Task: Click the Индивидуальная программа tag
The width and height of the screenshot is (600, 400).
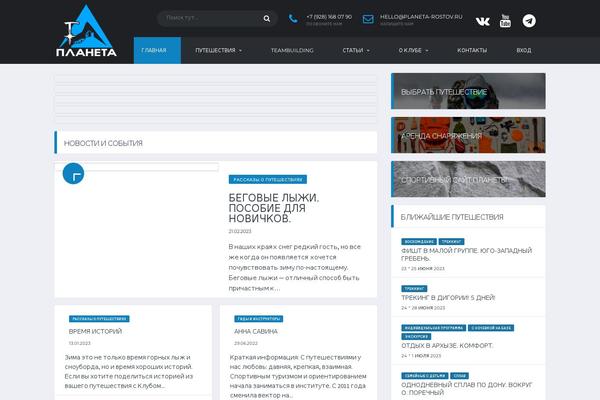Action: click(434, 328)
